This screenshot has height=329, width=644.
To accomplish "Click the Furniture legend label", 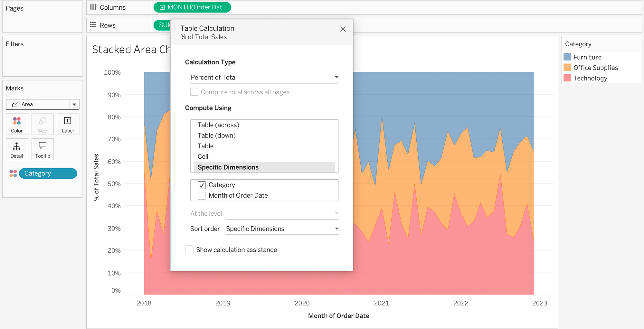I will 587,57.
